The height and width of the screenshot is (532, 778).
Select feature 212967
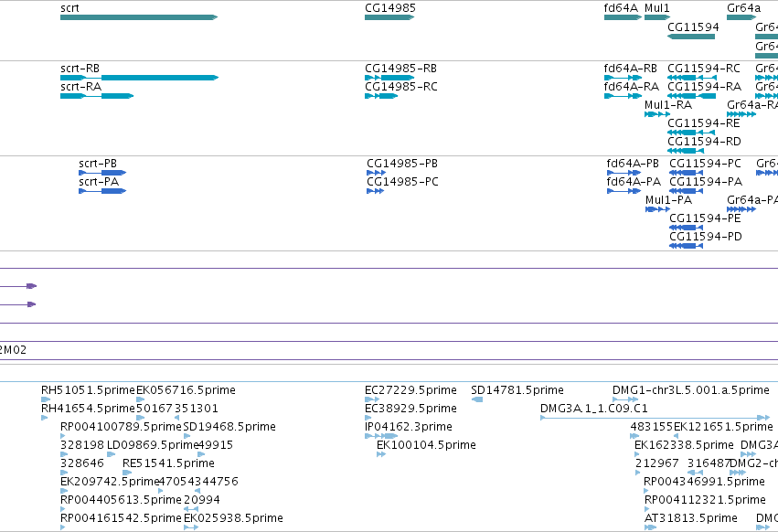[637, 473]
